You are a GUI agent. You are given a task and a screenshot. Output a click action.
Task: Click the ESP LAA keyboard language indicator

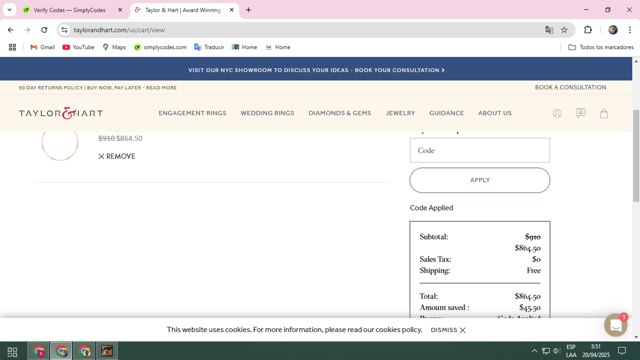571,351
